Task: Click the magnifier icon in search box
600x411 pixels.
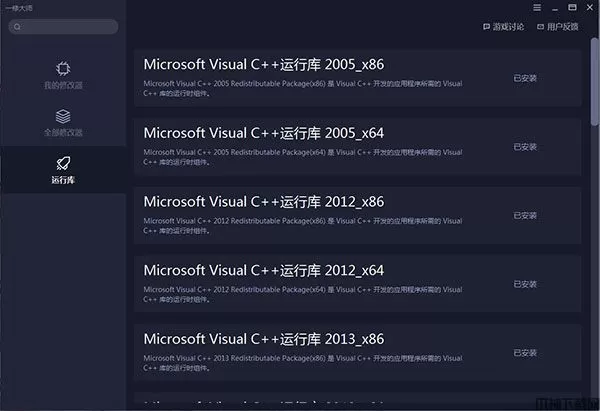Action: coord(17,27)
